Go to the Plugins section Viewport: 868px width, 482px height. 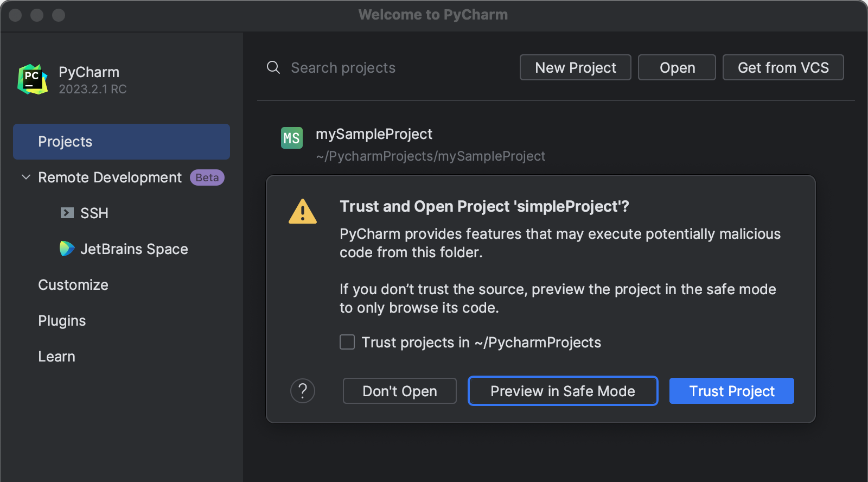[x=62, y=321]
